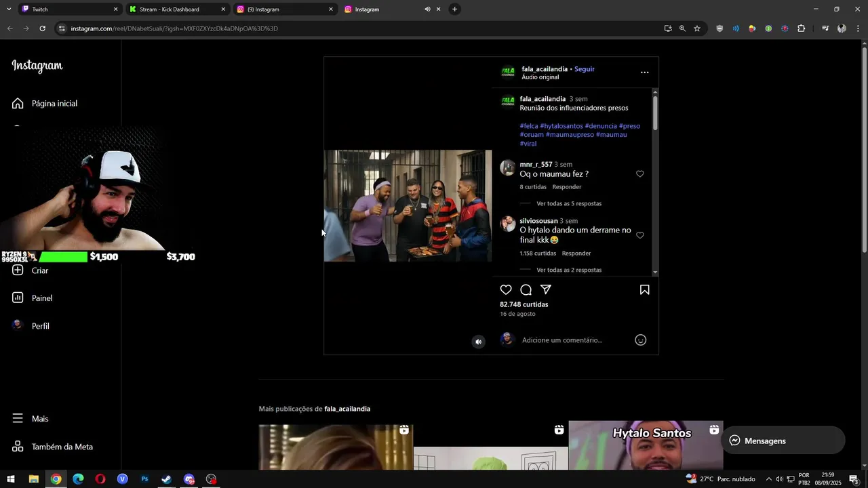Like silviosousan's comment

coord(639,235)
